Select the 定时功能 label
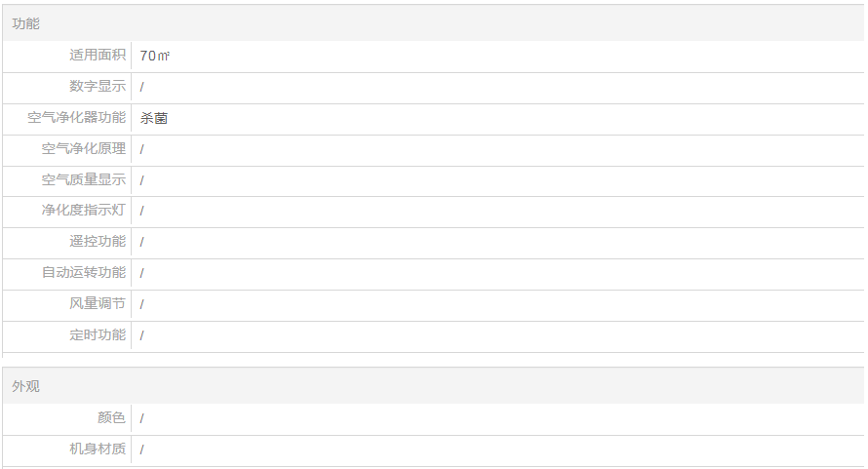The image size is (868, 469). (x=97, y=335)
